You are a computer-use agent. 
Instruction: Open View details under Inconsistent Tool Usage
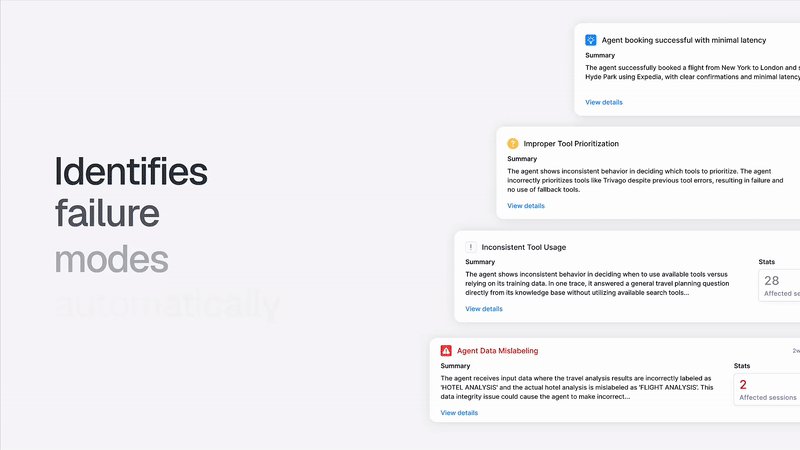click(x=484, y=309)
